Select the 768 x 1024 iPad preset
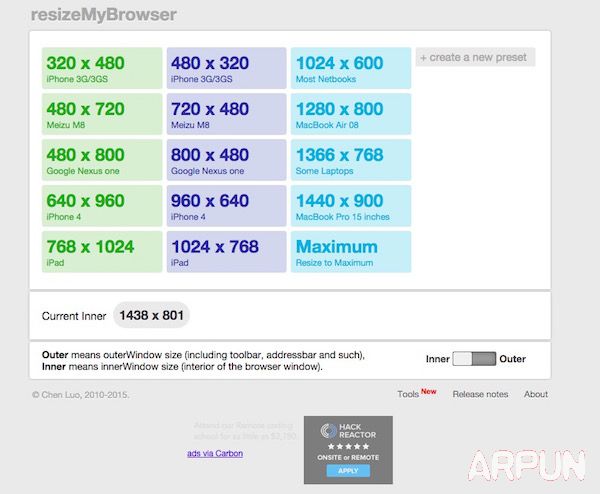Image resolution: width=600 pixels, height=494 pixels. (102, 252)
